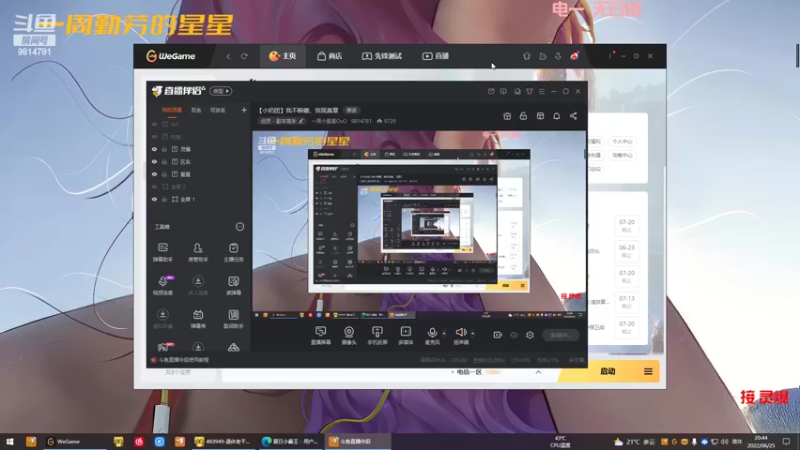Viewport: 800px width, 450px height.
Task: Click the record video camera icon
Action: (497, 335)
